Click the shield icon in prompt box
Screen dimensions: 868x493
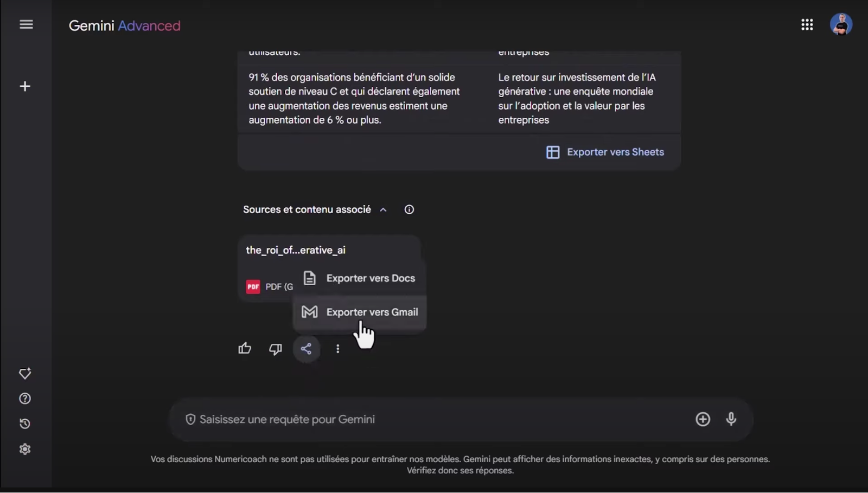click(190, 419)
